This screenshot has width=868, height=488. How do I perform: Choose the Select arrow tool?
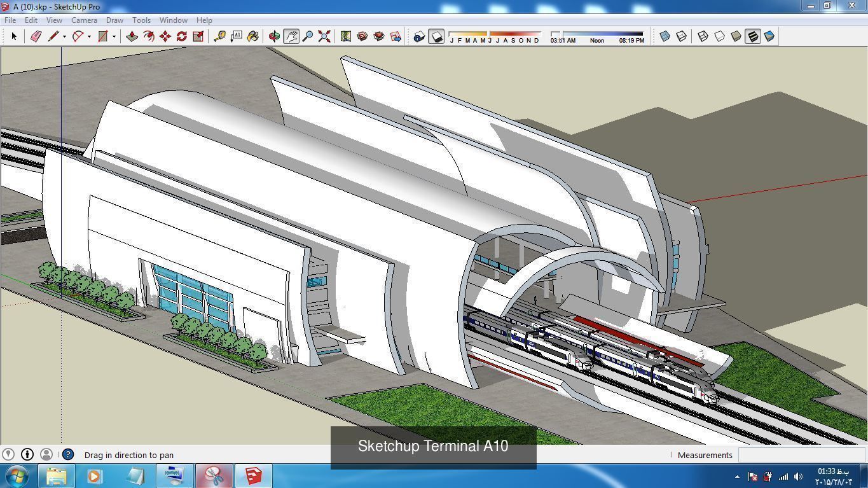pos(14,36)
